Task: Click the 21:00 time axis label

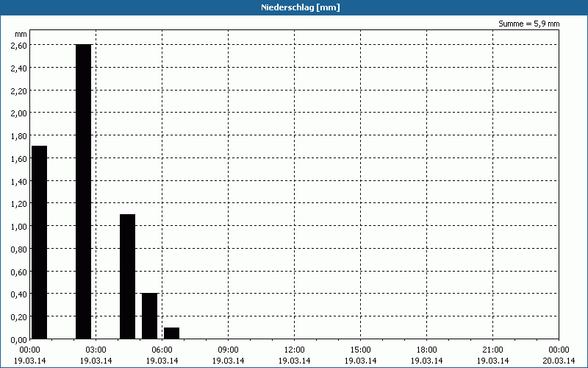Action: pos(492,350)
